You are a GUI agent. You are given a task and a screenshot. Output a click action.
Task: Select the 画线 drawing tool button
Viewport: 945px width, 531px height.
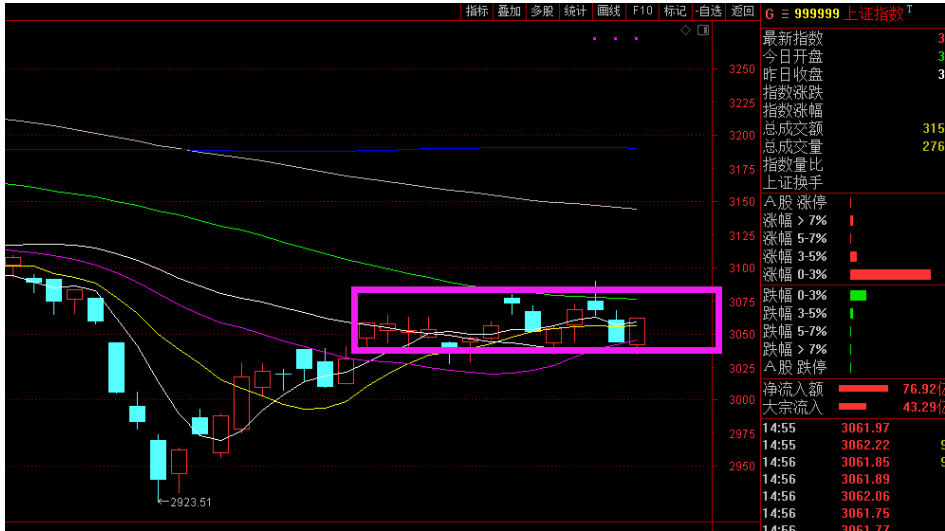609,11
